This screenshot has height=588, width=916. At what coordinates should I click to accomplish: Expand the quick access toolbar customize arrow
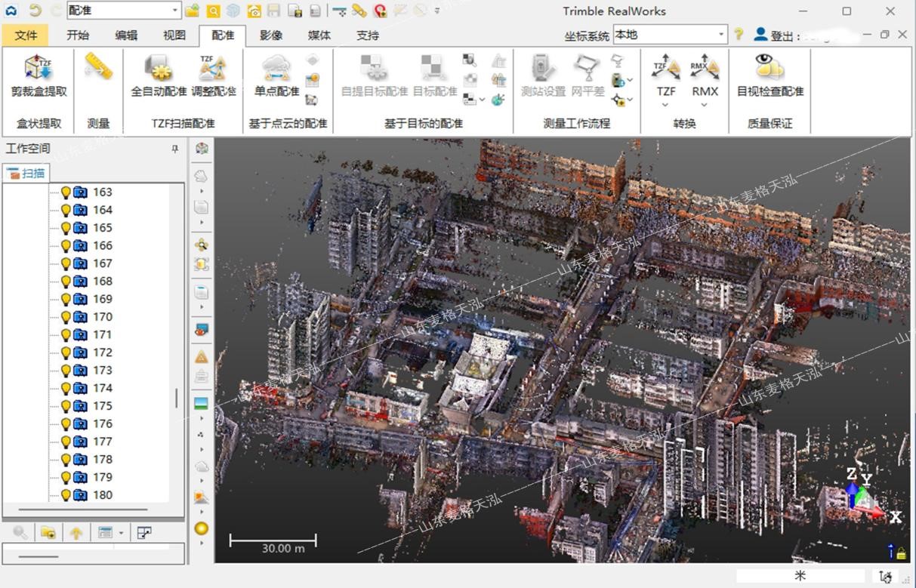click(437, 11)
